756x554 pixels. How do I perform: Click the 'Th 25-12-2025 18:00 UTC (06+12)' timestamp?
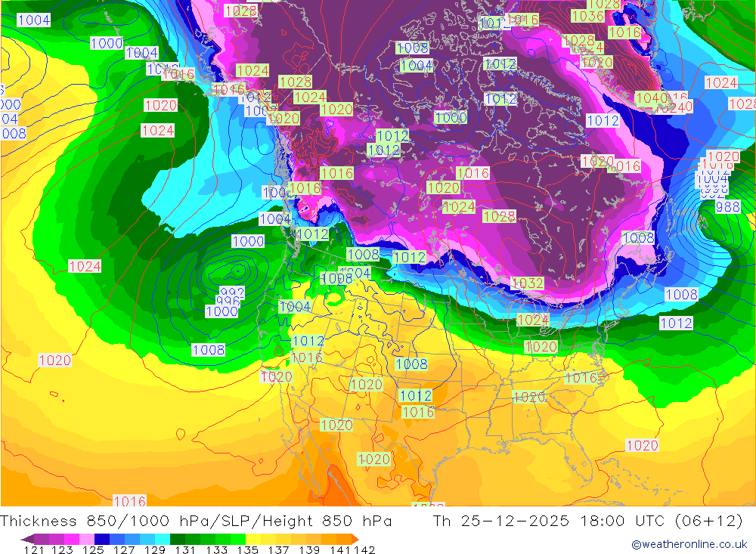tap(587, 522)
